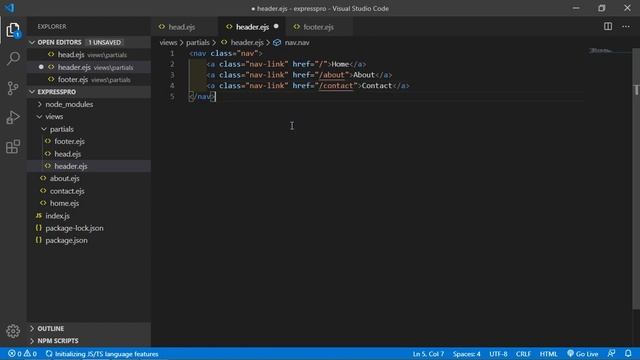Open head.ejs in Open Editors list
The image size is (640, 360).
pyautogui.click(x=89, y=55)
